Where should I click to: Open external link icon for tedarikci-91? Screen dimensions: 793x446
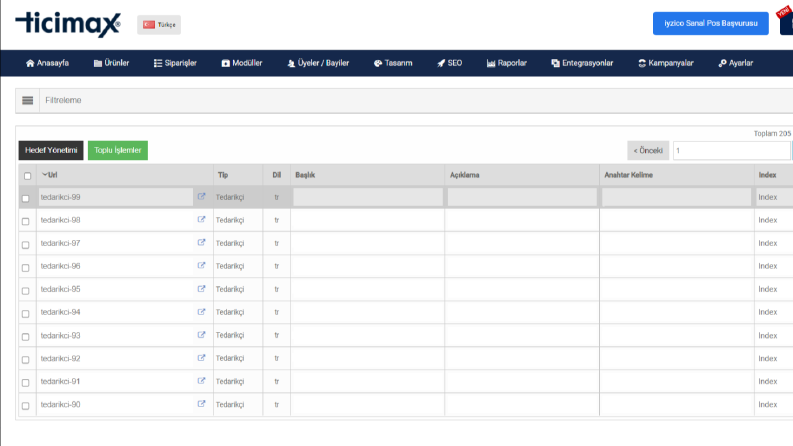201,381
